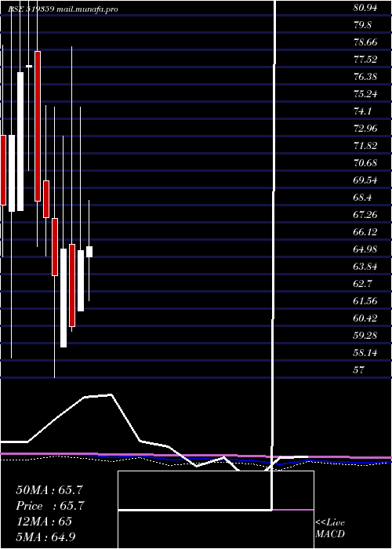Image resolution: width=392 pixels, height=549 pixels.
Task: Click the 69.54 price axis label
Action: (365, 180)
